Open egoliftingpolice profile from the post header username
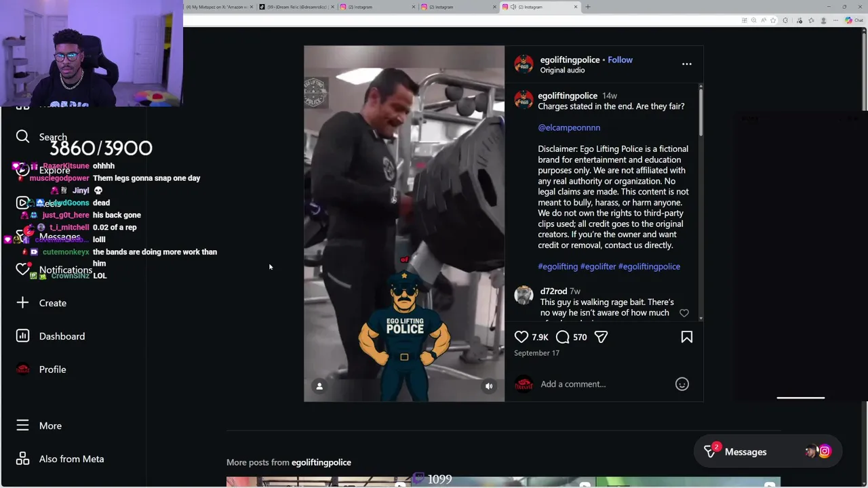 570,60
